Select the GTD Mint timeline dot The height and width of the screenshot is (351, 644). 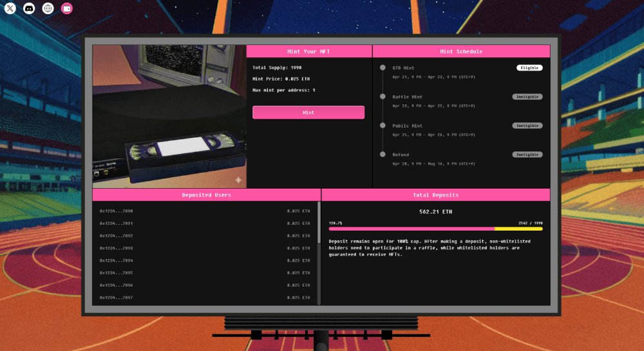383,68
